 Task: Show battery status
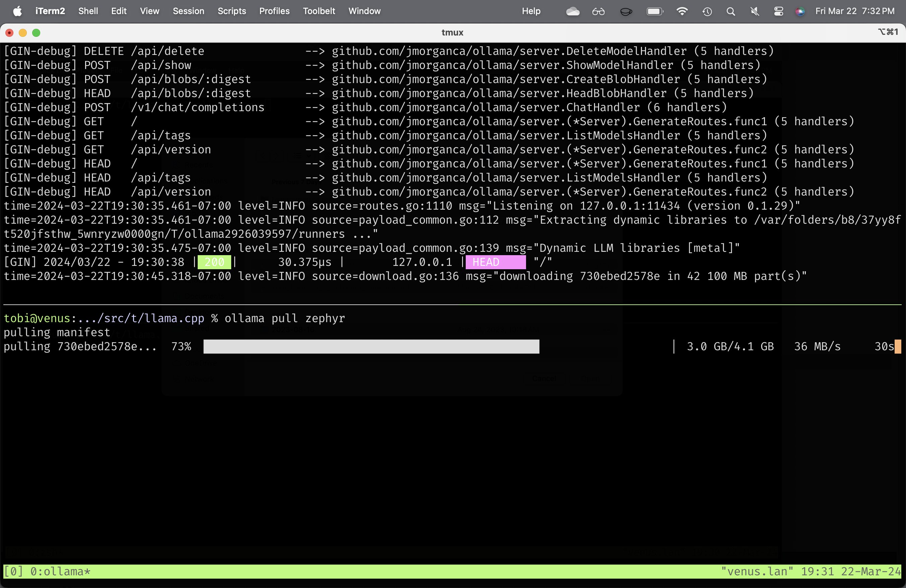655,11
